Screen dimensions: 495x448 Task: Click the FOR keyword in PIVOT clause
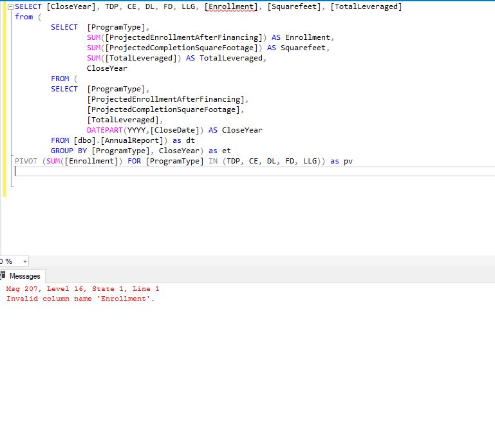pyautogui.click(x=134, y=161)
